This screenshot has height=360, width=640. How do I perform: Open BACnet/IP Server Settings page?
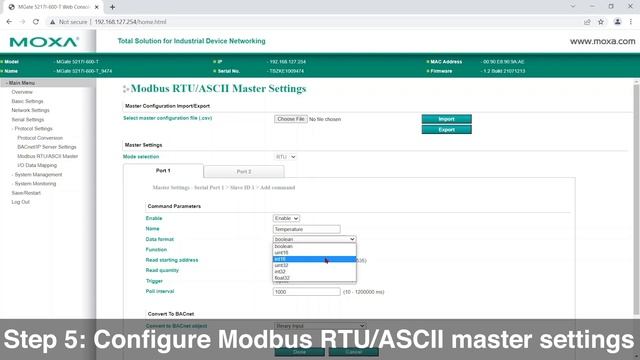click(x=47, y=147)
